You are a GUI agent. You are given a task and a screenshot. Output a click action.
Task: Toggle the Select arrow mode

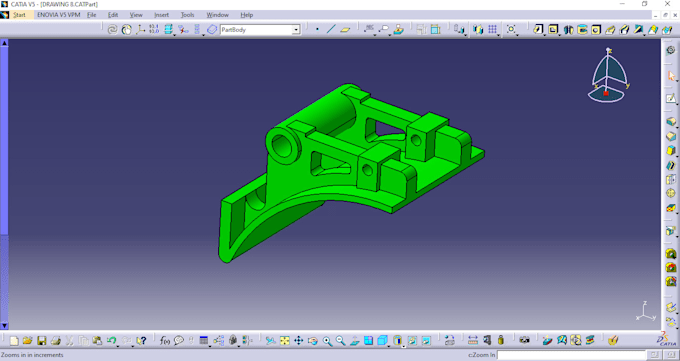tap(671, 76)
